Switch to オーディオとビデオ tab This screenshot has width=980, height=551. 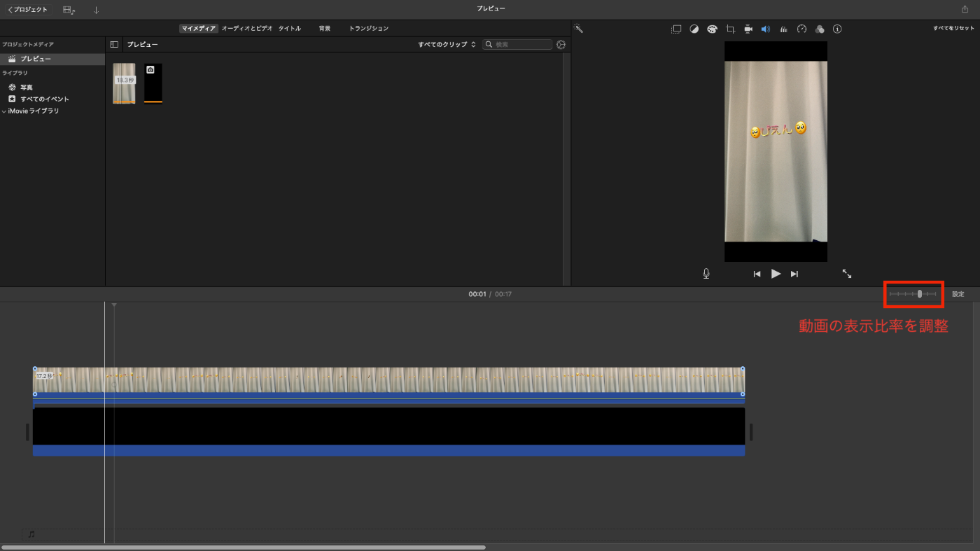tap(247, 29)
